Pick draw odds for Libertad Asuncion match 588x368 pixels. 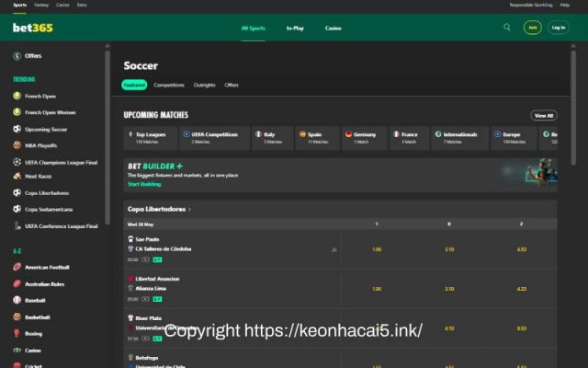tap(449, 289)
